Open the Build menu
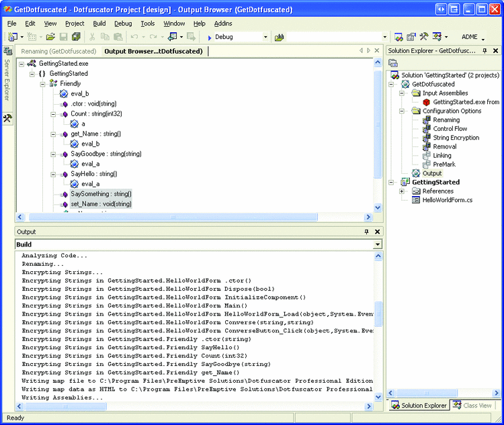Screen dimensions: 504x425 [99, 23]
